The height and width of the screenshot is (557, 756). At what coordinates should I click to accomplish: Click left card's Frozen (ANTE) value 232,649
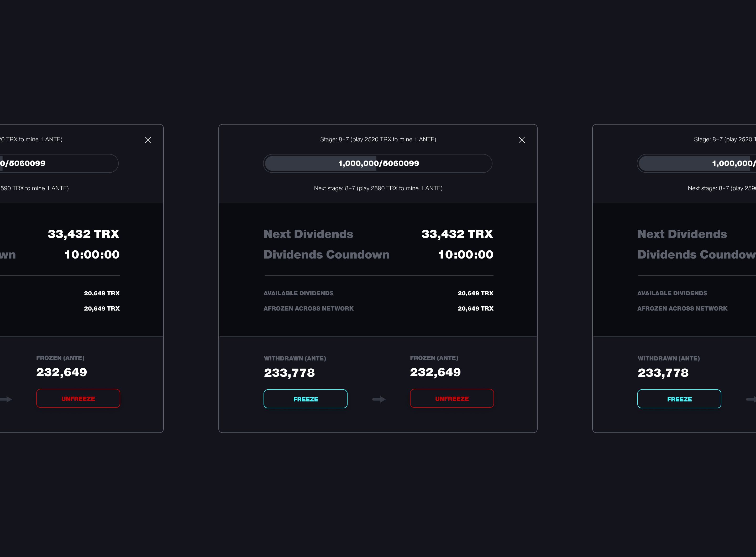click(61, 372)
